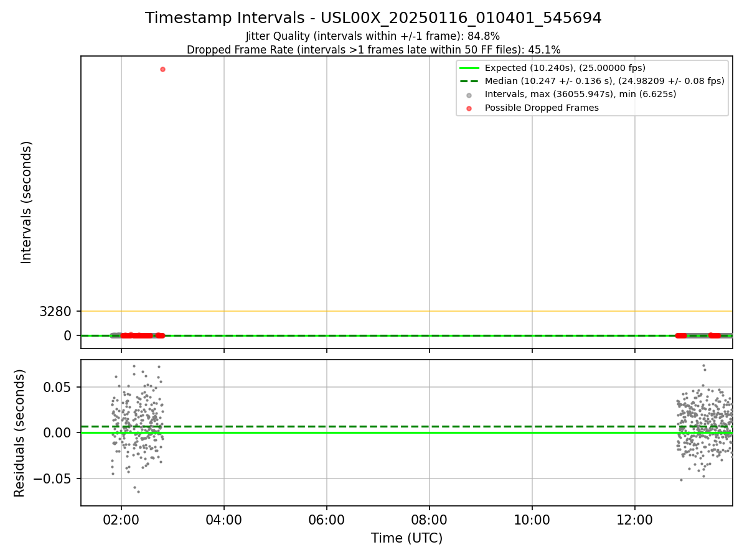747x560 pixels.
Task: Click the outlier red dropped-frame point near the top
Action: 162,69
